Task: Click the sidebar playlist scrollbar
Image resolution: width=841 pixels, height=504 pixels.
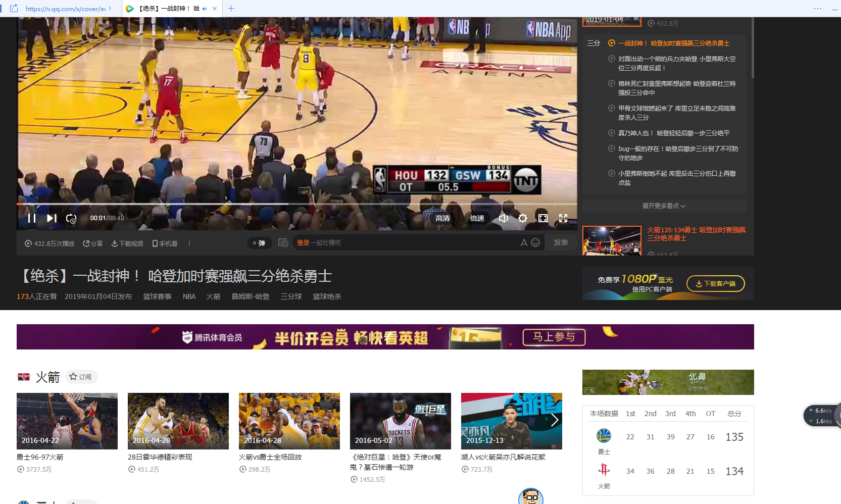Action: point(753,48)
